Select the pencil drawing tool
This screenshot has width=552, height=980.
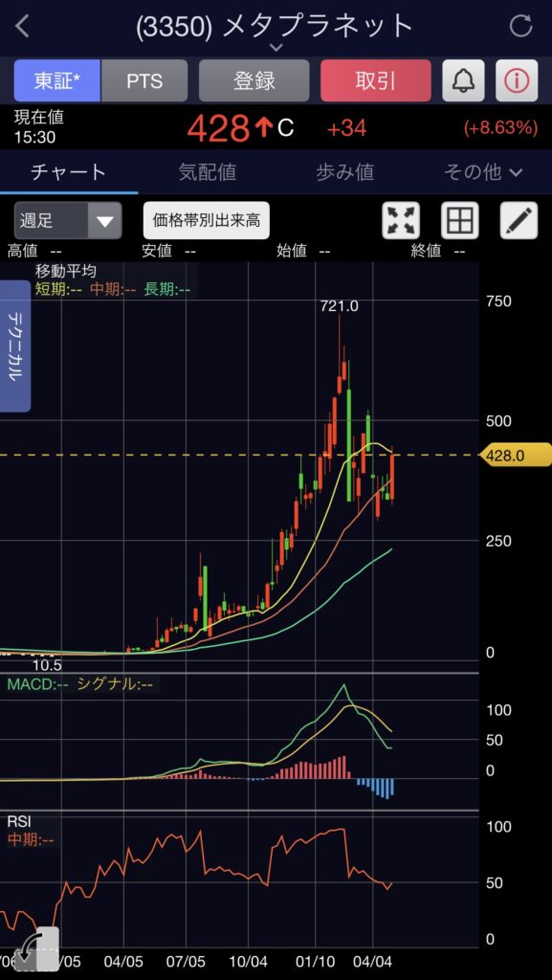coord(519,221)
